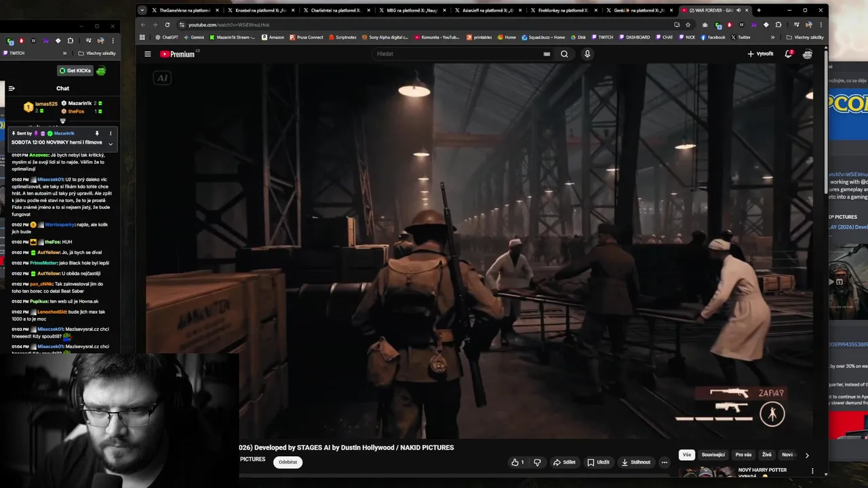
Task: Open the YouTube account avatar menu
Action: click(808, 54)
